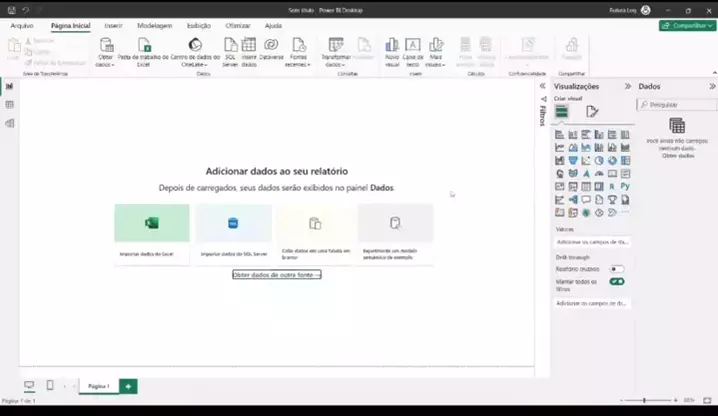The height and width of the screenshot is (416, 718).
Task: Click Obter dados de outra fonte link
Action: 277,274
